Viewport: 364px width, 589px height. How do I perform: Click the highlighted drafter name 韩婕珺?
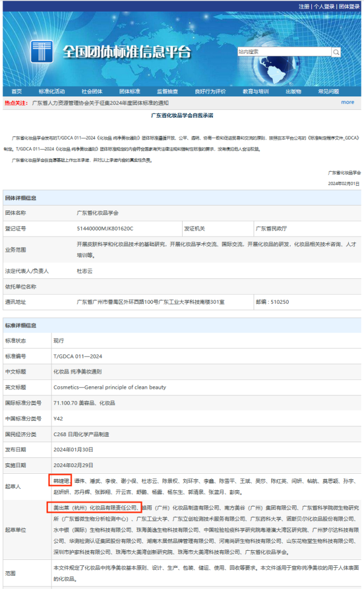point(61,480)
